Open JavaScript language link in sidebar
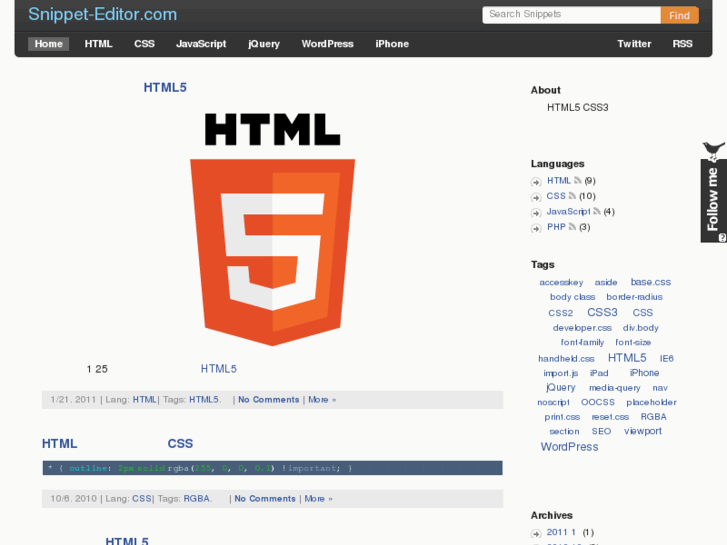727x545 pixels. [568, 212]
